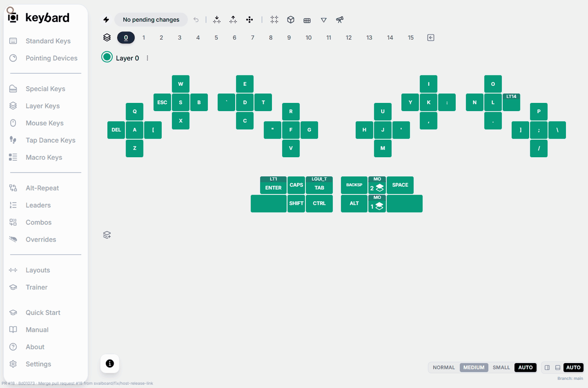The image size is (588, 388).
Task: Switch to layer tab 9
Action: [289, 37]
